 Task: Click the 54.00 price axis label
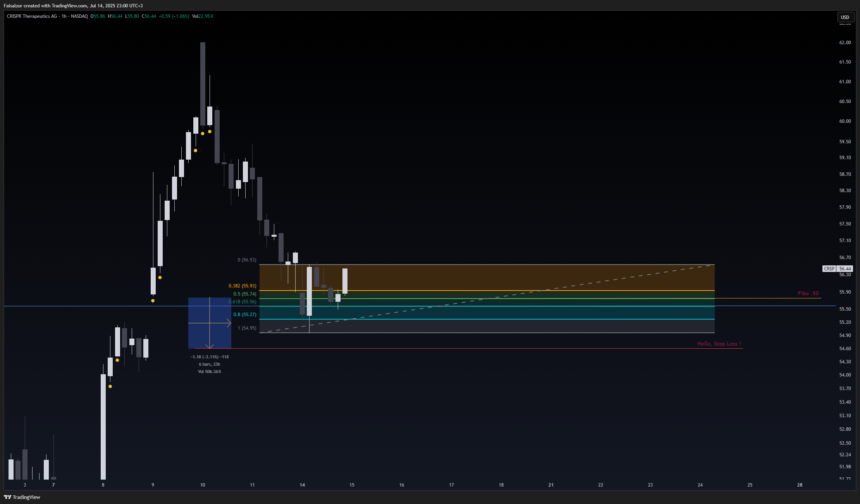click(845, 375)
